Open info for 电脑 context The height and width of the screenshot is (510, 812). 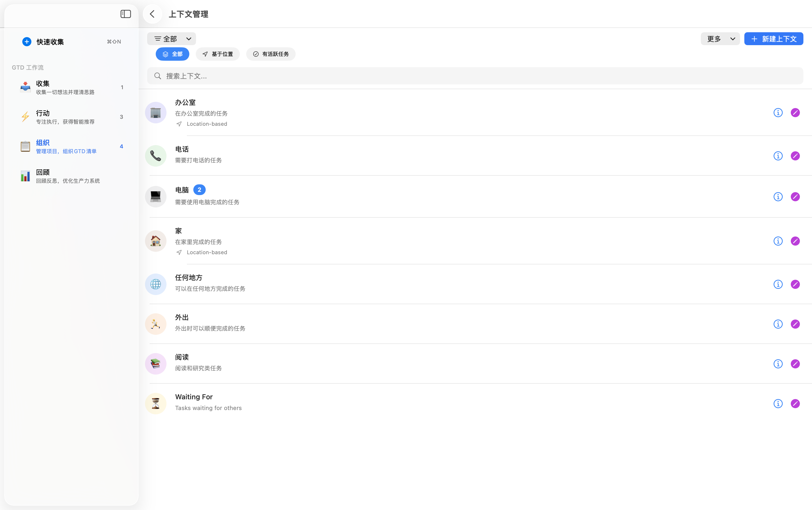point(778,197)
